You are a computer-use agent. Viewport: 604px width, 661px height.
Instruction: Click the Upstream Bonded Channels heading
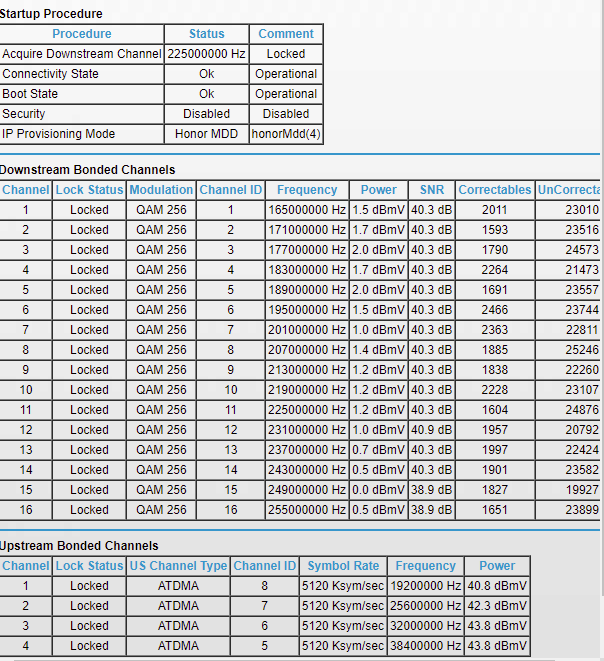[x=80, y=546]
